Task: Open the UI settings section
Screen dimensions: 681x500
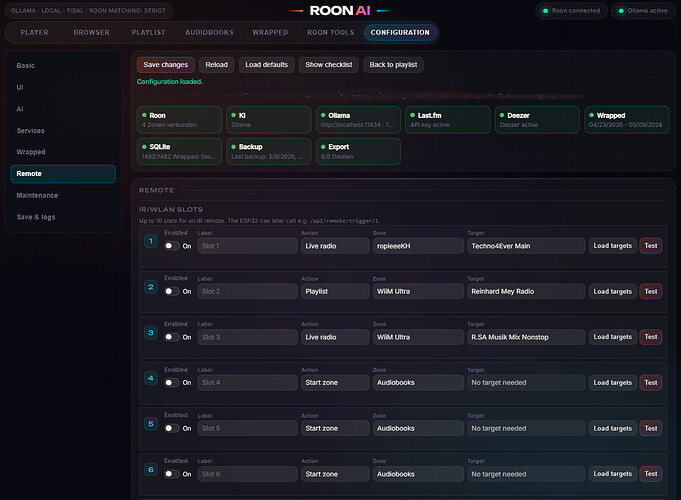Action: [63, 87]
